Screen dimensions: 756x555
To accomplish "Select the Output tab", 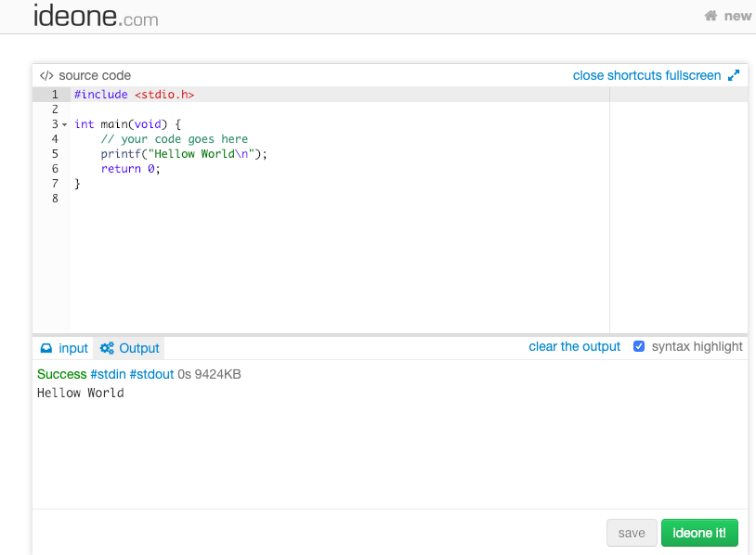I will click(x=139, y=348).
